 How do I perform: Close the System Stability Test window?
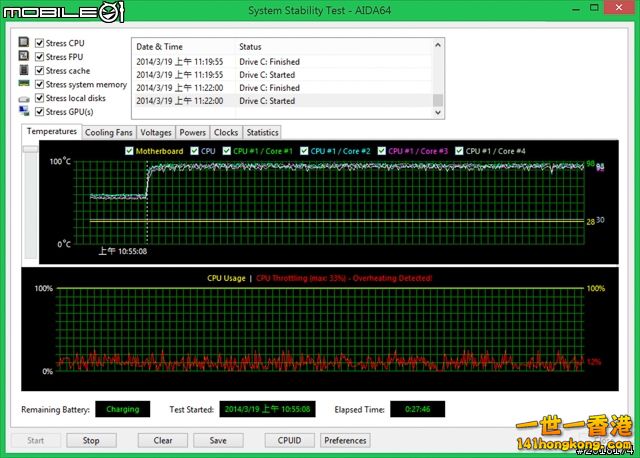619,8
